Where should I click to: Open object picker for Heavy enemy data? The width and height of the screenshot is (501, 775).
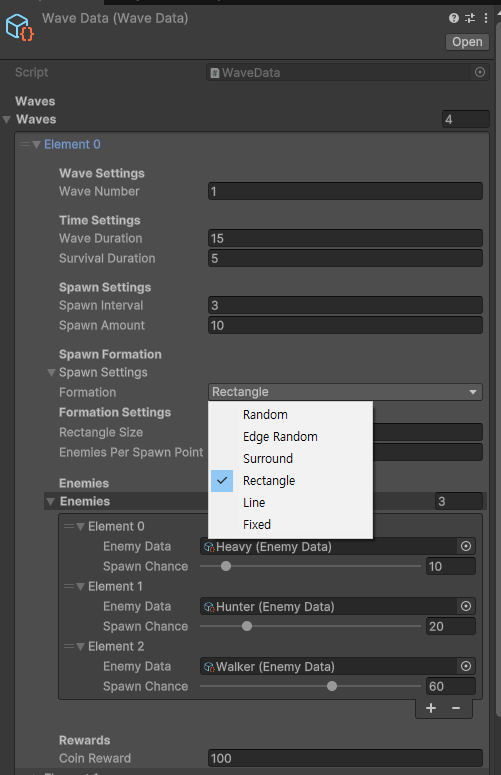click(x=465, y=546)
